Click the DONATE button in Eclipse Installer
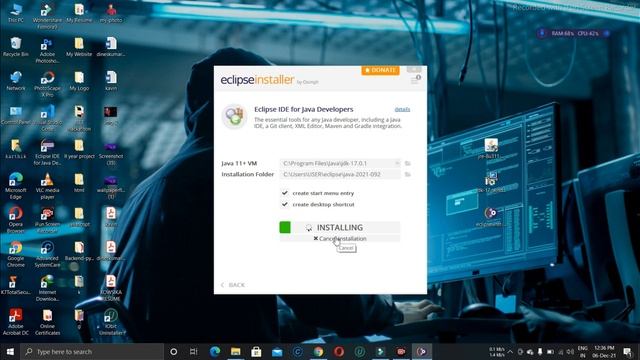This screenshot has height=360, width=640. [380, 70]
